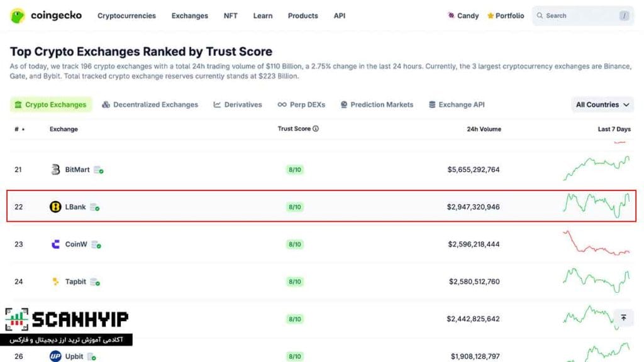Click rank number 22 cell
644x362 pixels.
click(x=18, y=207)
